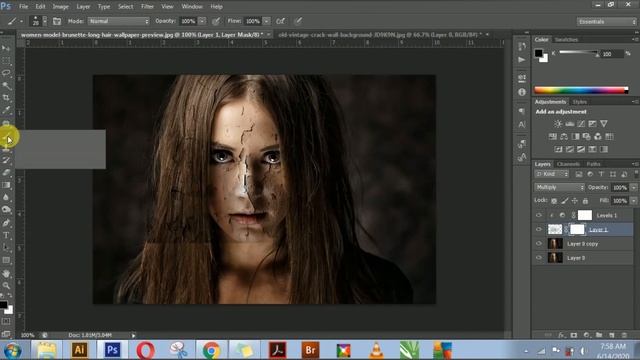Add a Photo Filter adjustment
Screen dimensions: 640x360
pos(587,136)
